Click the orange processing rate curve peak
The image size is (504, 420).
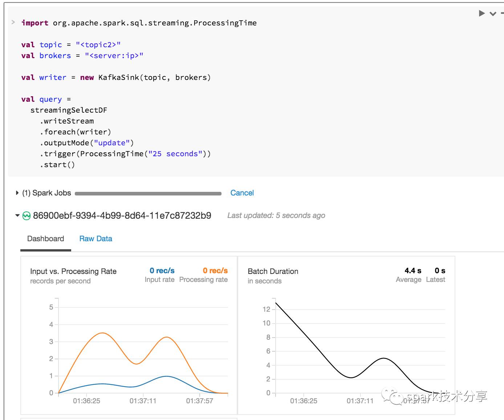click(103, 333)
